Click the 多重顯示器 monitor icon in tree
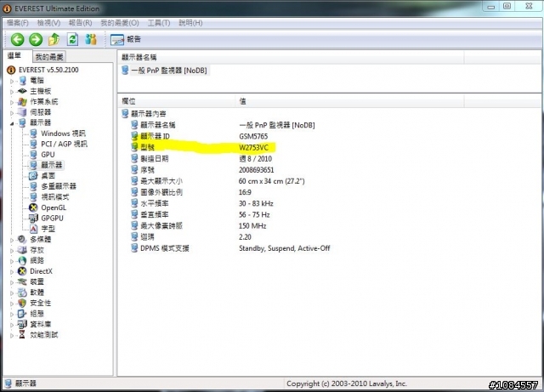 (33, 186)
